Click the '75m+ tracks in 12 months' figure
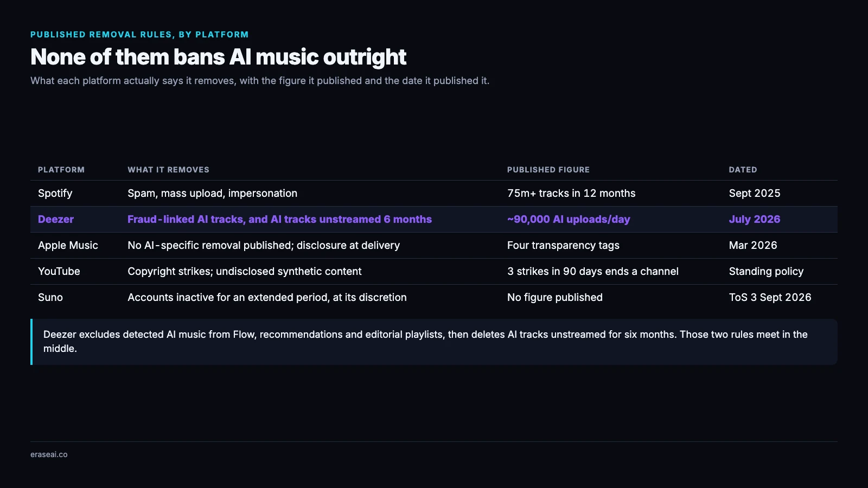This screenshot has height=488, width=868. [571, 193]
